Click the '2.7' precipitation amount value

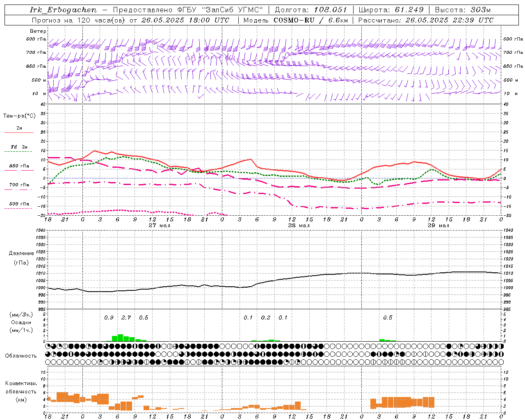[x=126, y=317]
